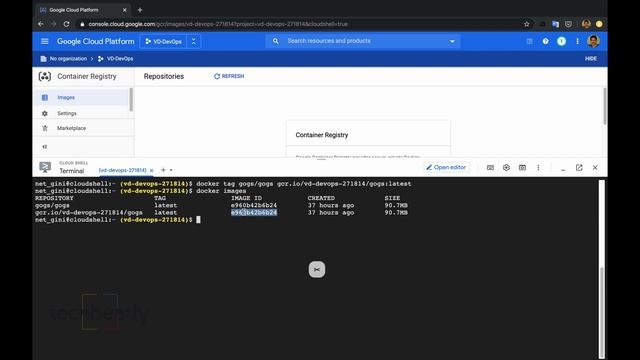Select Images in the sidebar
This screenshot has width=640, height=360.
(82, 98)
